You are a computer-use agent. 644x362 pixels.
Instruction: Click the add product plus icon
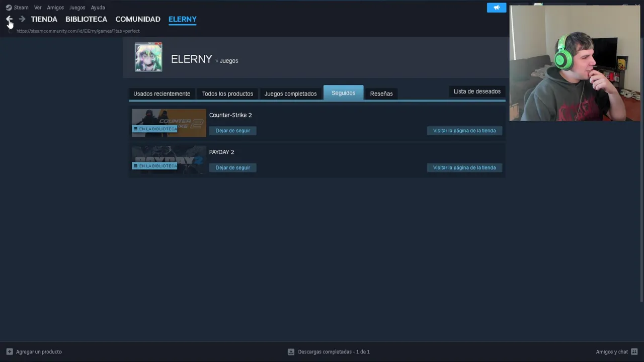(10, 351)
